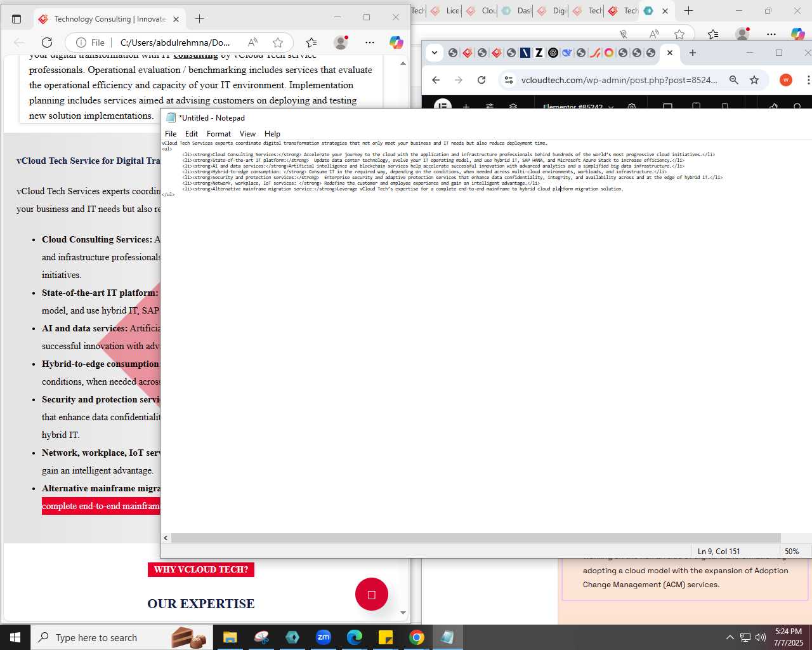Screen dimensions: 812x650
Task: Open Notepad's File menu
Action: (171, 134)
